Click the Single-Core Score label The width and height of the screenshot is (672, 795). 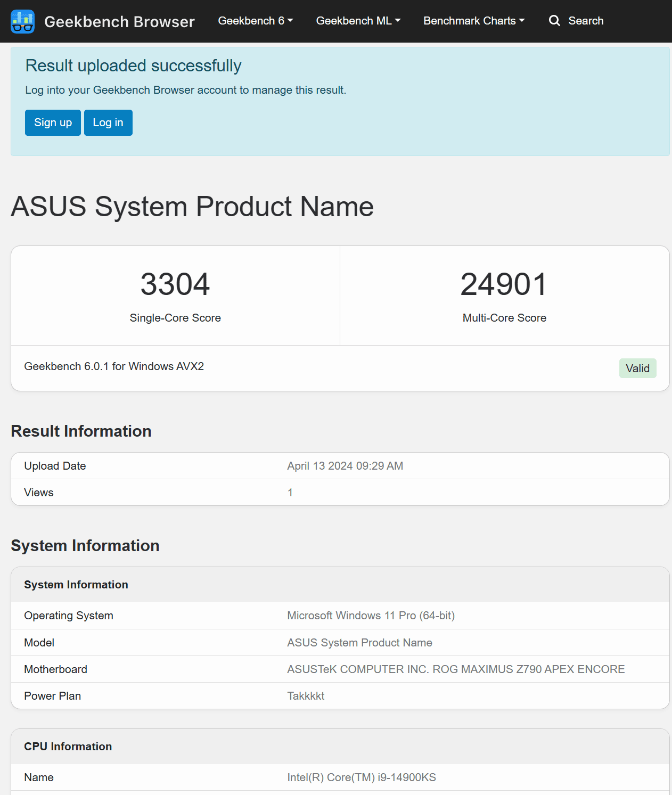(175, 318)
